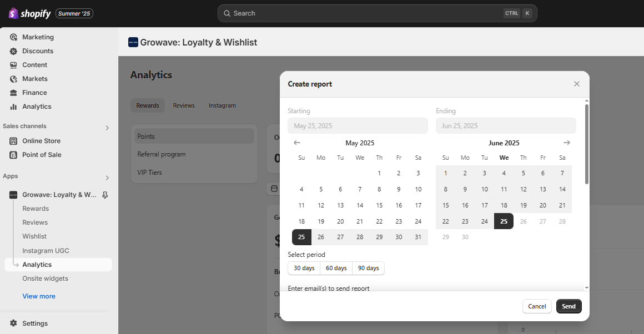Click the 'May 2025' month heading
Viewport: 644px width, 334px height.
click(360, 143)
